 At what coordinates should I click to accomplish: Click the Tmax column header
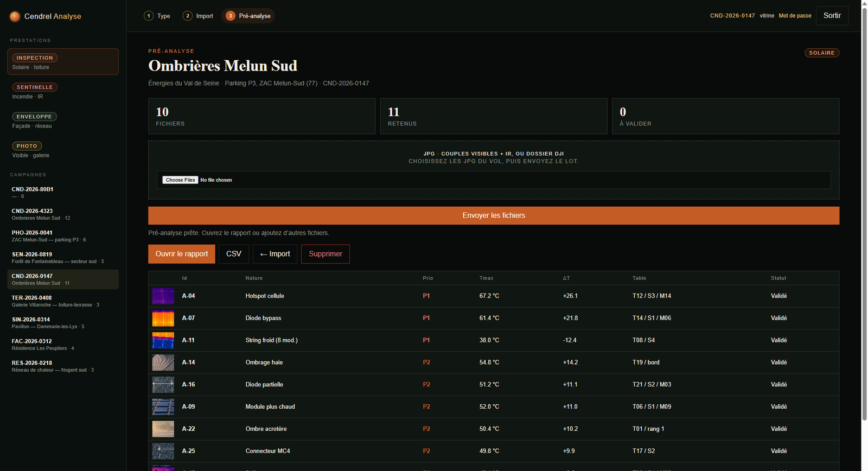[486, 278]
